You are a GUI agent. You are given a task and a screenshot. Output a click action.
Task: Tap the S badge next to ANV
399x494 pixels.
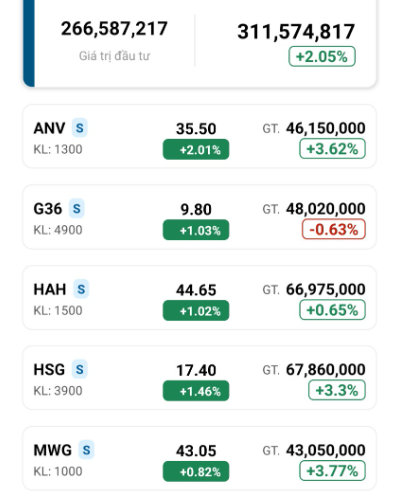pyautogui.click(x=80, y=128)
